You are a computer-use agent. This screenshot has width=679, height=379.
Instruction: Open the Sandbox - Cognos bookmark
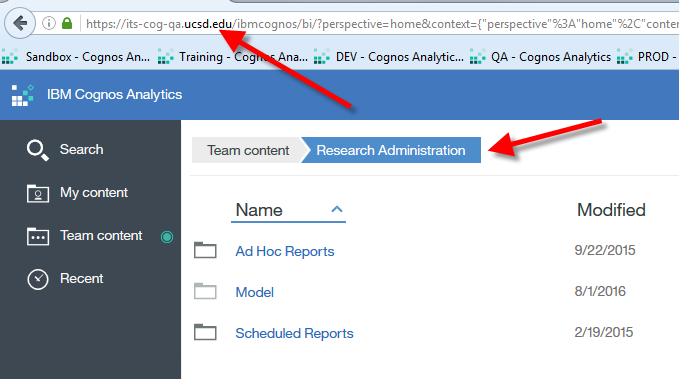(x=87, y=57)
